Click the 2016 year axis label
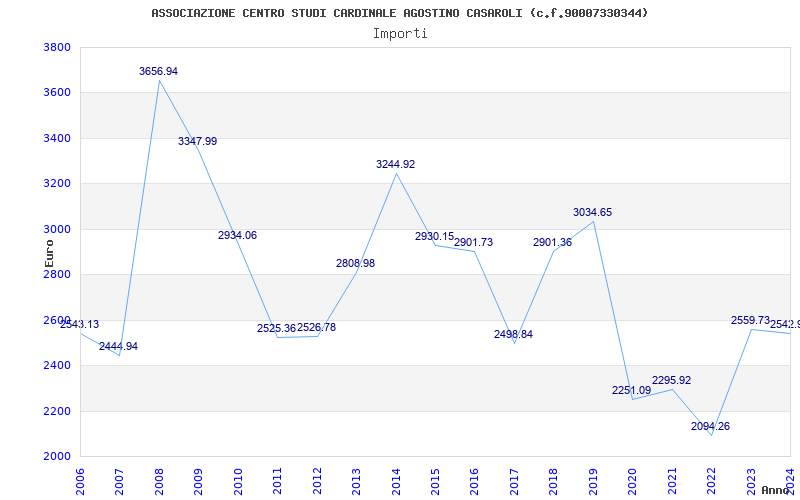Screen dimensions: 800x500 pyautogui.click(x=474, y=482)
